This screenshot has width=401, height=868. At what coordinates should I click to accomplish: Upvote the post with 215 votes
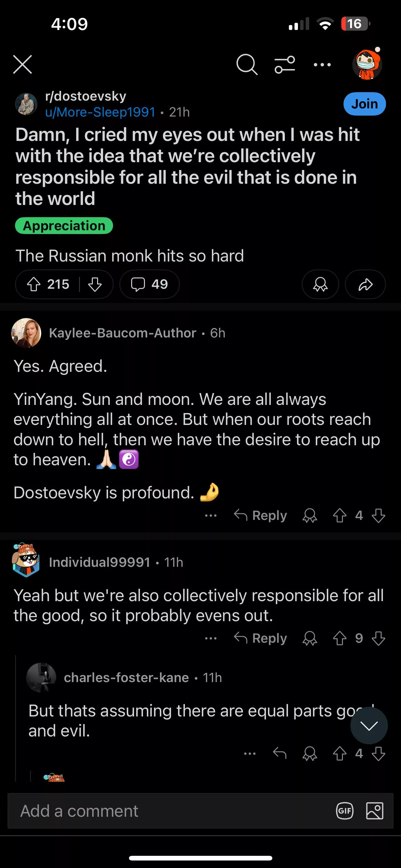tap(34, 284)
